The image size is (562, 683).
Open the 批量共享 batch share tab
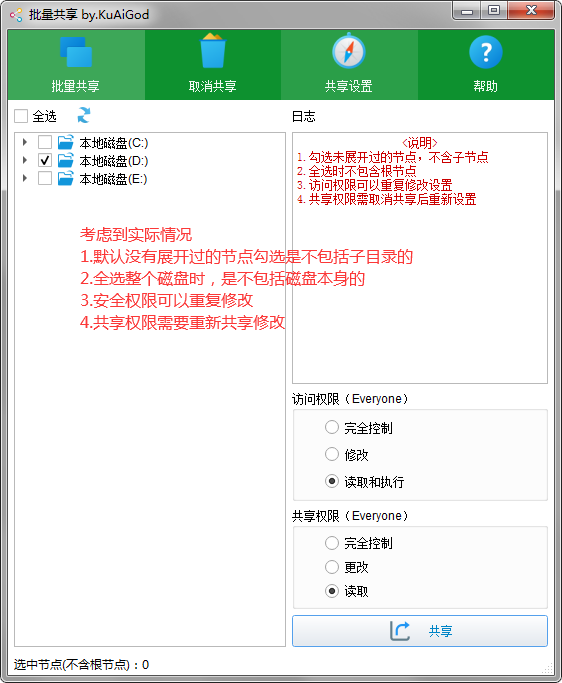(76, 65)
